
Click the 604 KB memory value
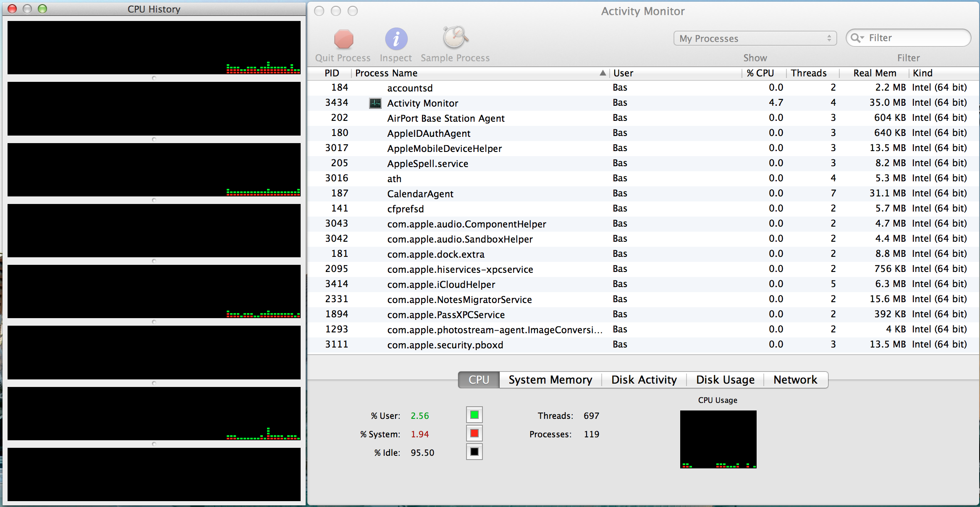click(x=890, y=118)
